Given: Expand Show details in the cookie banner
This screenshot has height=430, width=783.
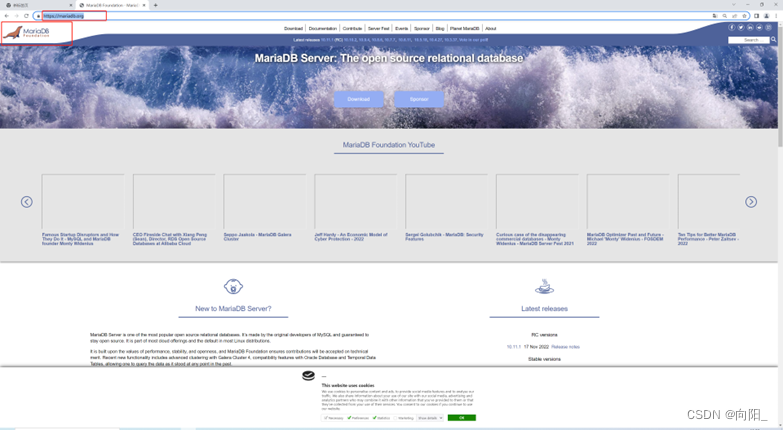Looking at the screenshot, I should click(430, 418).
